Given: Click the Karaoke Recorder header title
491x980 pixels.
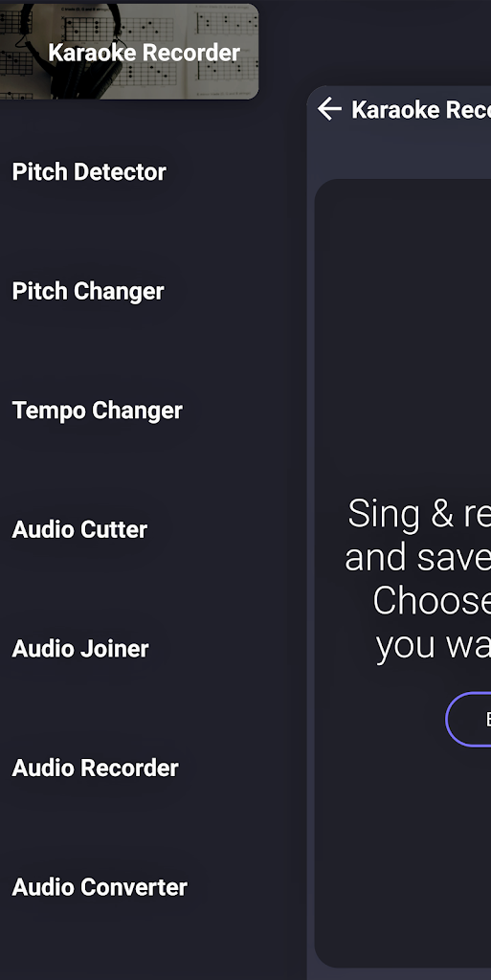Looking at the screenshot, I should tap(421, 109).
